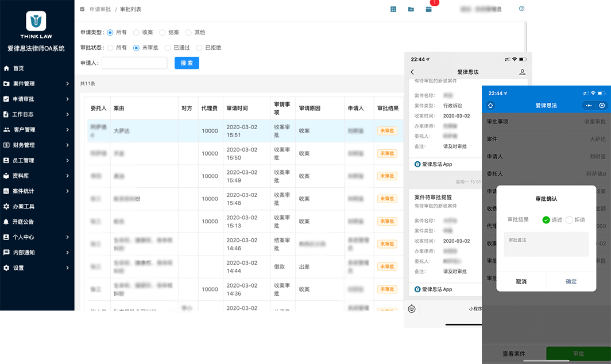
Task: Tap the profile icon in chat header
Action: (522, 72)
